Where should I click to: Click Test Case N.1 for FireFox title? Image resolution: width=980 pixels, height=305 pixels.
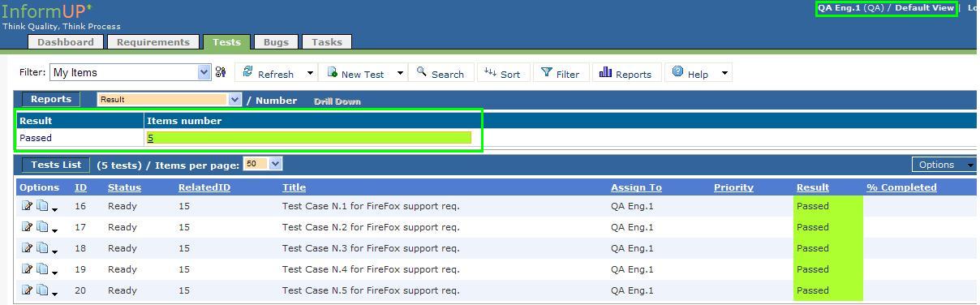[x=371, y=206]
